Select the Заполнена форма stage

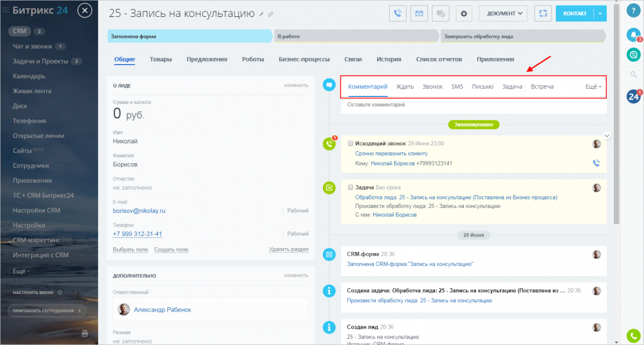(x=190, y=36)
